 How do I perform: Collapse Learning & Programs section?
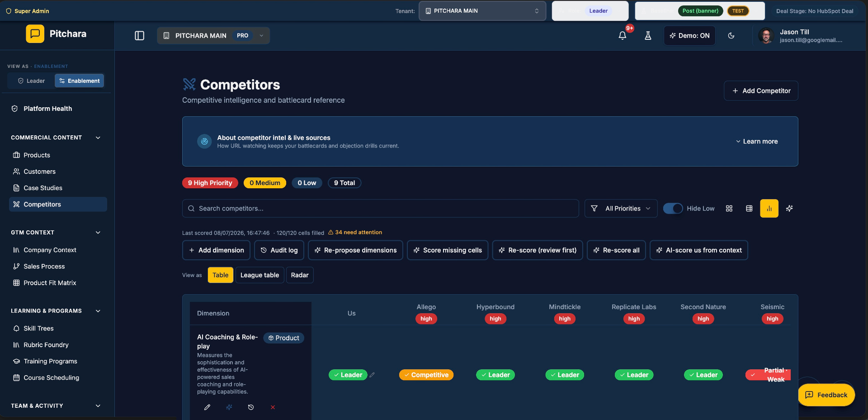point(98,311)
